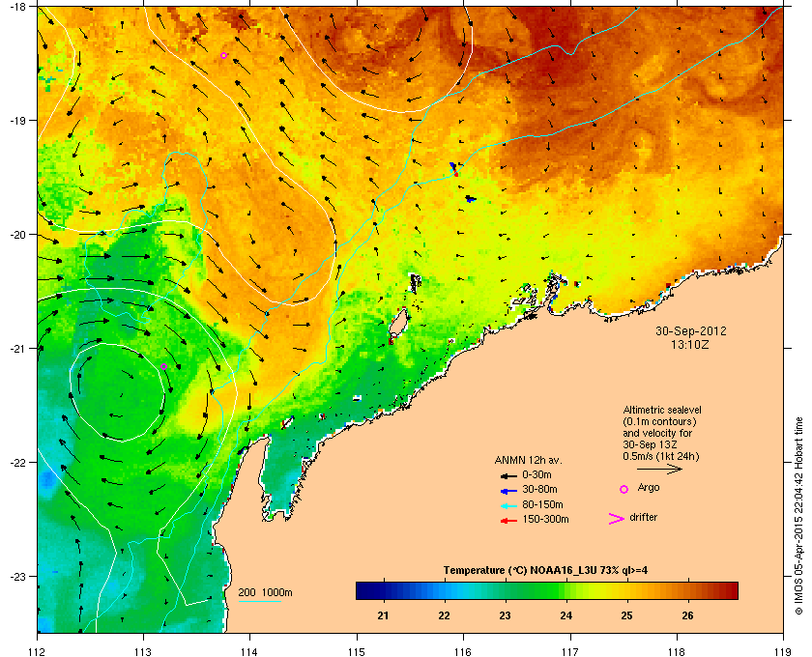Click the Argo float marker near 113.7E, 18.4S
The width and height of the screenshot is (812, 657).
coord(223,55)
